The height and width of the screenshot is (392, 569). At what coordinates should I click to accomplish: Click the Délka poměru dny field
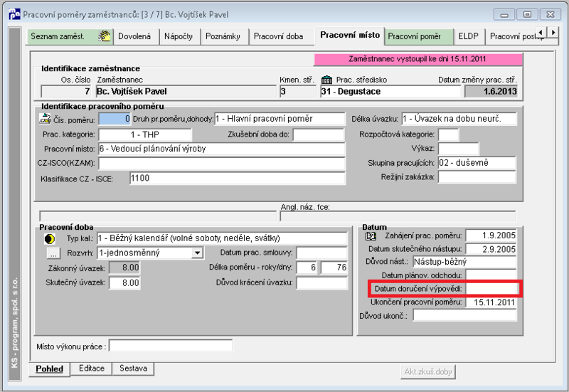[334, 268]
